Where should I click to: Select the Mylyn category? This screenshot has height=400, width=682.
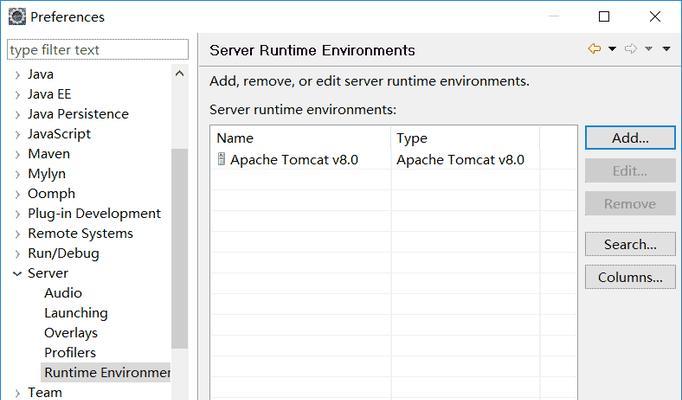[47, 174]
